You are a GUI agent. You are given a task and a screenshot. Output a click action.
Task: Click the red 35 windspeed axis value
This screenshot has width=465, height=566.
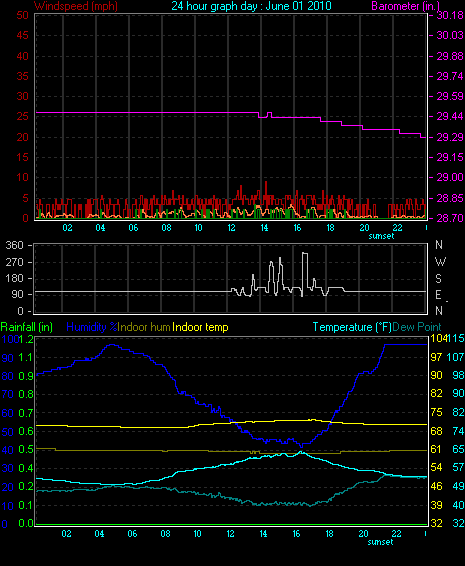[22, 76]
